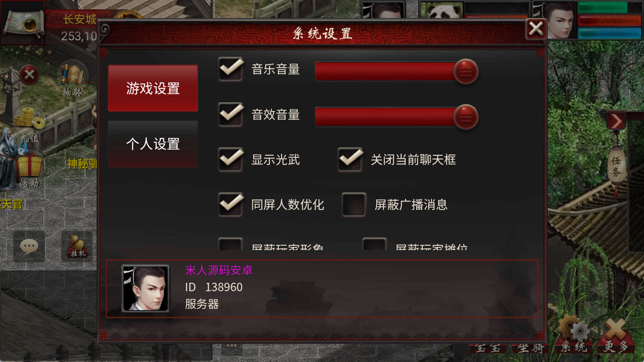Click the player avatar in info panel
This screenshot has width=644, height=362.
click(x=145, y=288)
